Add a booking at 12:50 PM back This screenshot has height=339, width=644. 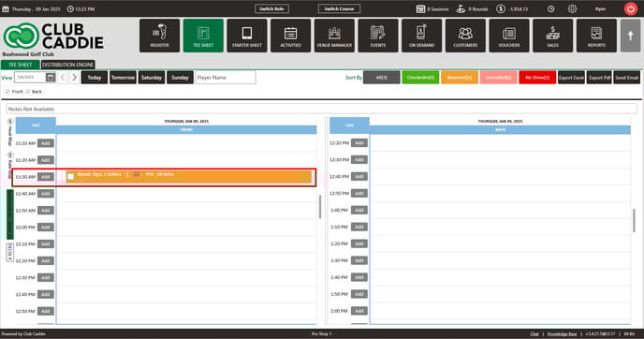click(x=359, y=193)
